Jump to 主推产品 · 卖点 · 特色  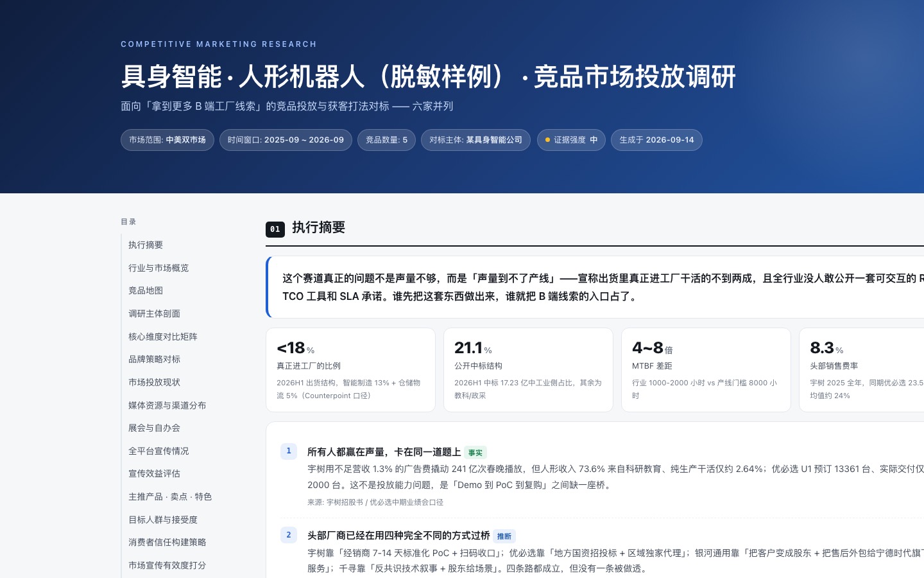tap(170, 496)
